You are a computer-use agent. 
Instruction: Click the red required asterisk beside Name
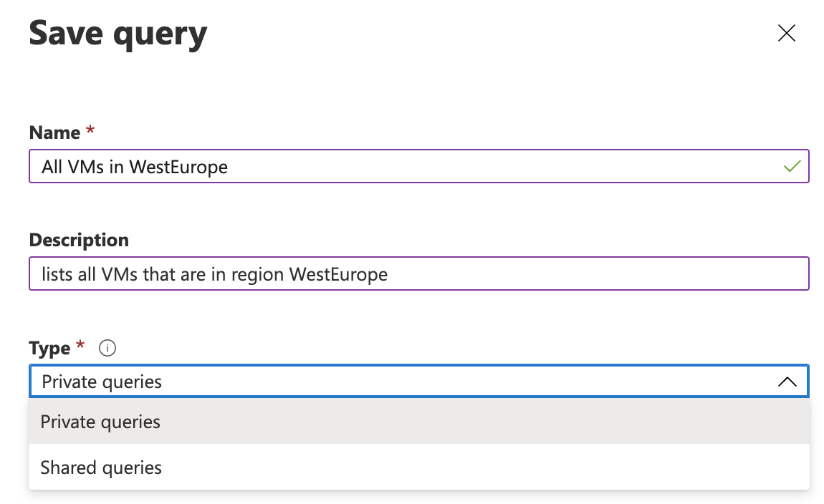coord(90,130)
